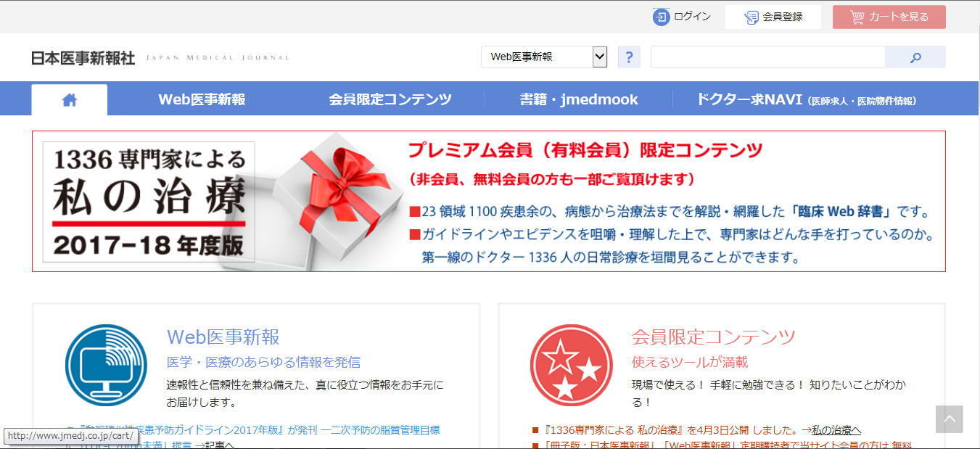Image resolution: width=980 pixels, height=449 pixels.
Task: Click the 会員登録 registration button
Action: pos(773,17)
